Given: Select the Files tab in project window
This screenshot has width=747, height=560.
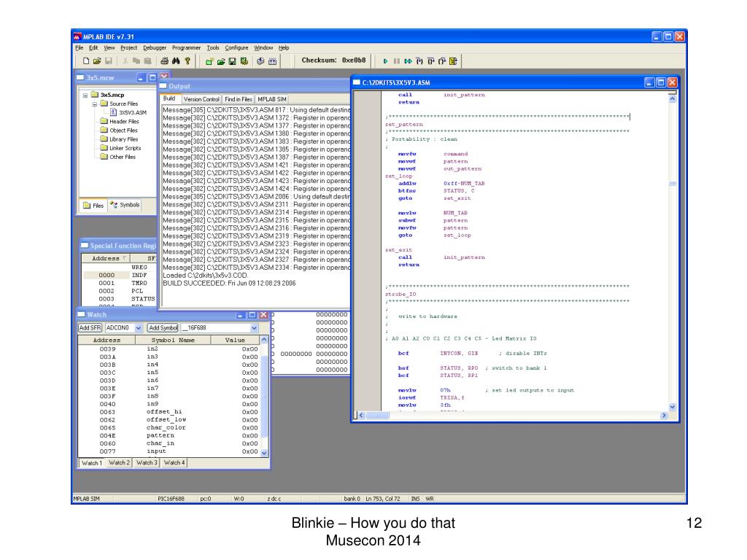Looking at the screenshot, I should [x=93, y=205].
